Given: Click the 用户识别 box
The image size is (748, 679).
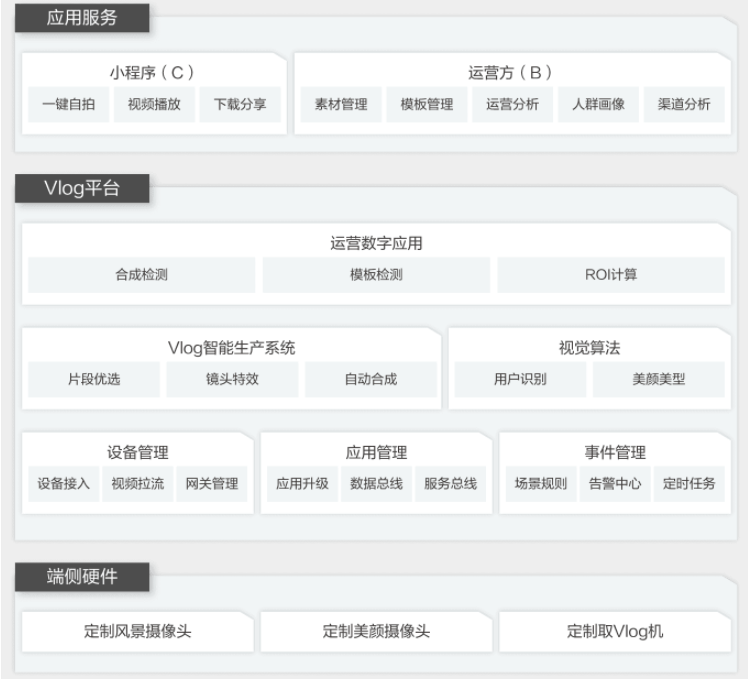Looking at the screenshot, I should pos(520,379).
